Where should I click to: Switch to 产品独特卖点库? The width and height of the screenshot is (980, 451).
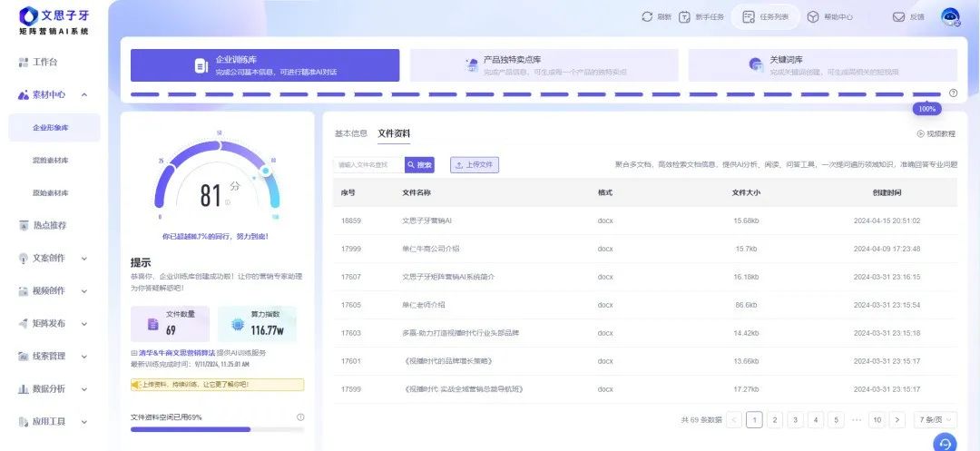click(544, 65)
